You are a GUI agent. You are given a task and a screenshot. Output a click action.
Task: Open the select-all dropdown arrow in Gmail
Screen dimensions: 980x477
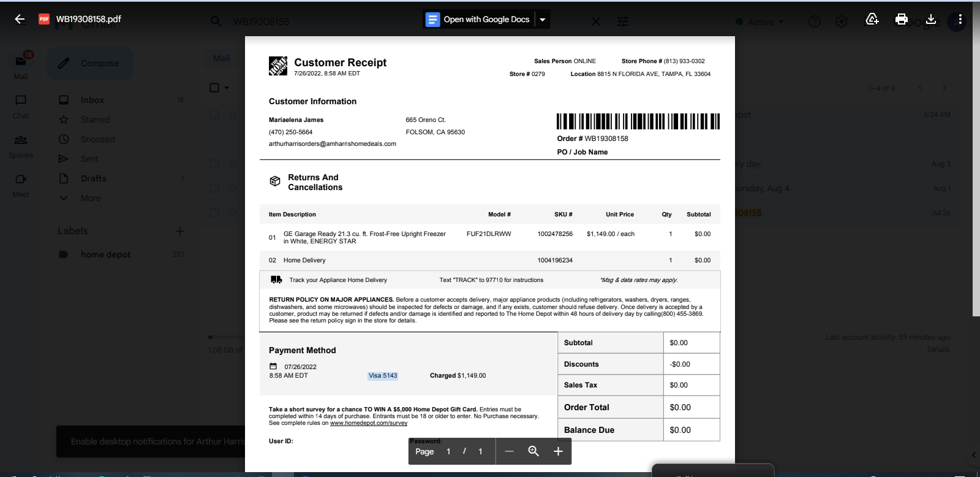(x=227, y=88)
